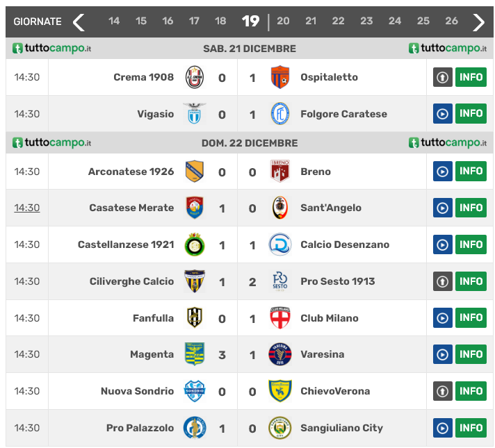
Task: Play video for Arconatese 1926 vs Breno
Action: coord(443,172)
